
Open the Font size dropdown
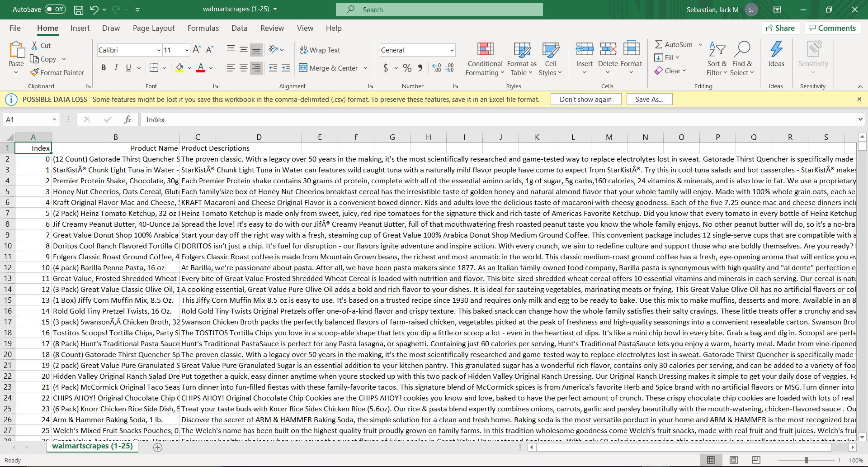[x=187, y=50]
